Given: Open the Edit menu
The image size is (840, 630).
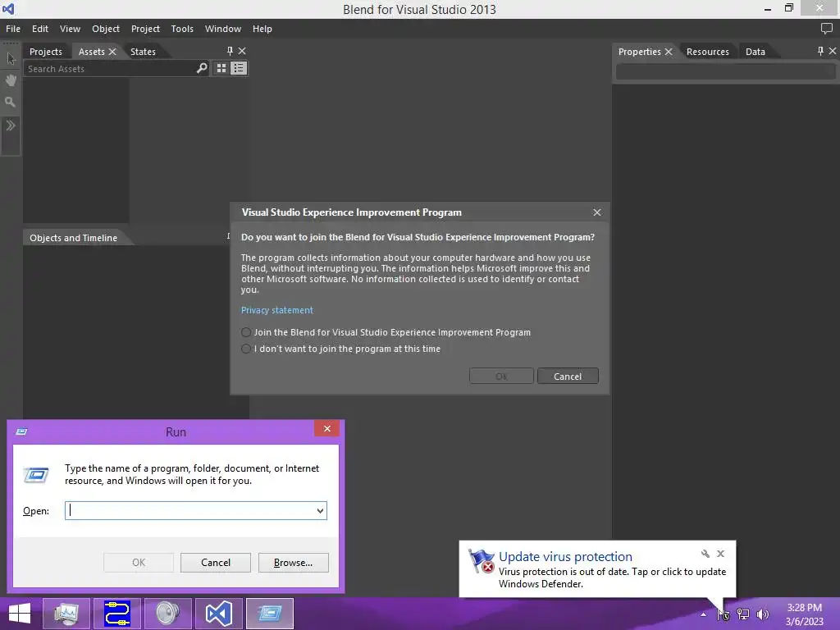Looking at the screenshot, I should tap(39, 29).
